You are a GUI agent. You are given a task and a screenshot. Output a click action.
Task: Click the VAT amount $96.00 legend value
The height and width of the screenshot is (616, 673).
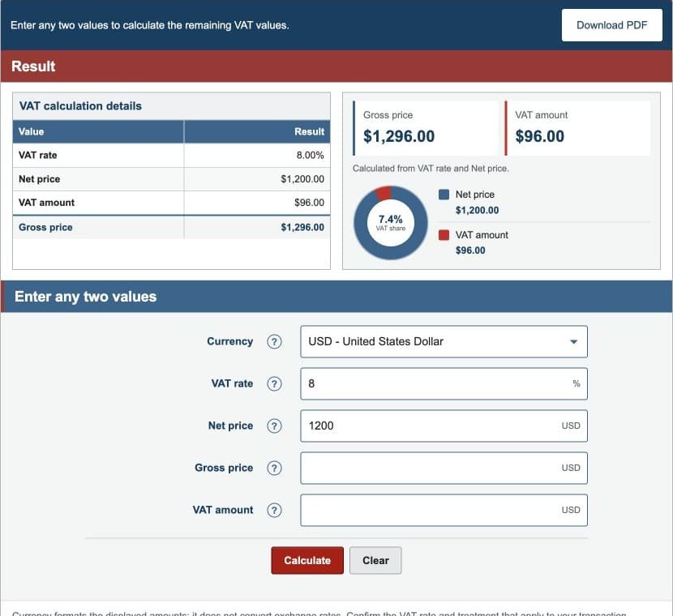470,250
